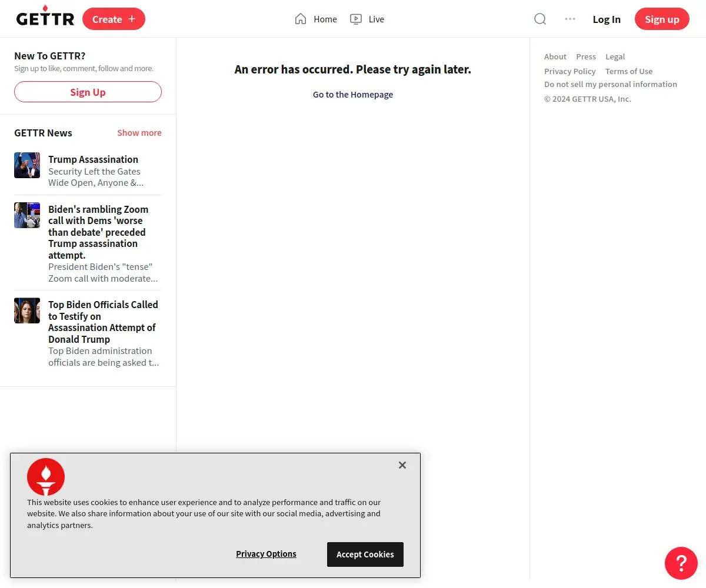Open Privacy Policy link
706x588 pixels.
[570, 71]
